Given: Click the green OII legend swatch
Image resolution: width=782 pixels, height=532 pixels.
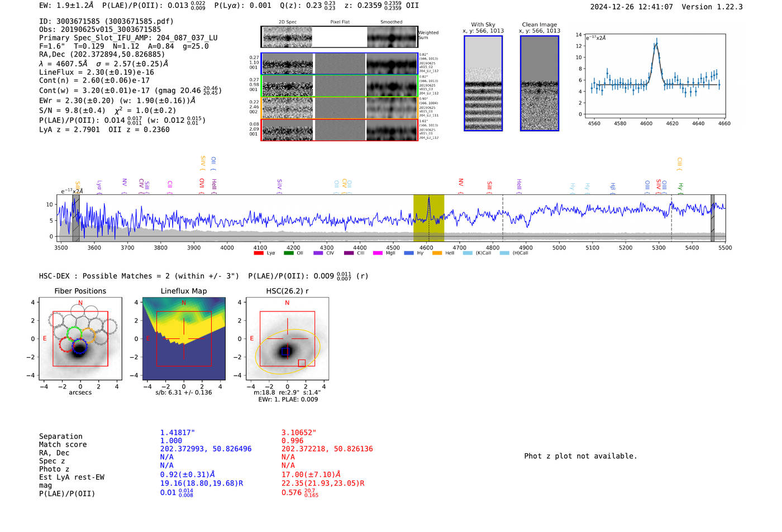Looking at the screenshot, I should tap(288, 253).
